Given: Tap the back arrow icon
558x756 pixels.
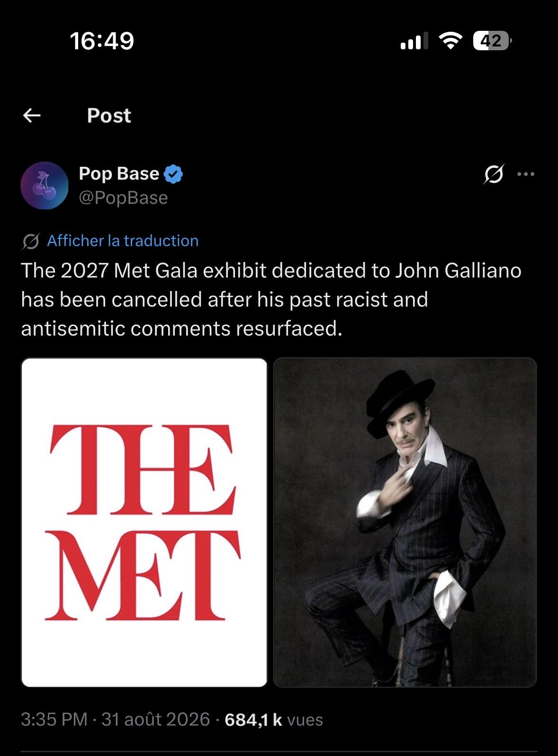Looking at the screenshot, I should (32, 115).
